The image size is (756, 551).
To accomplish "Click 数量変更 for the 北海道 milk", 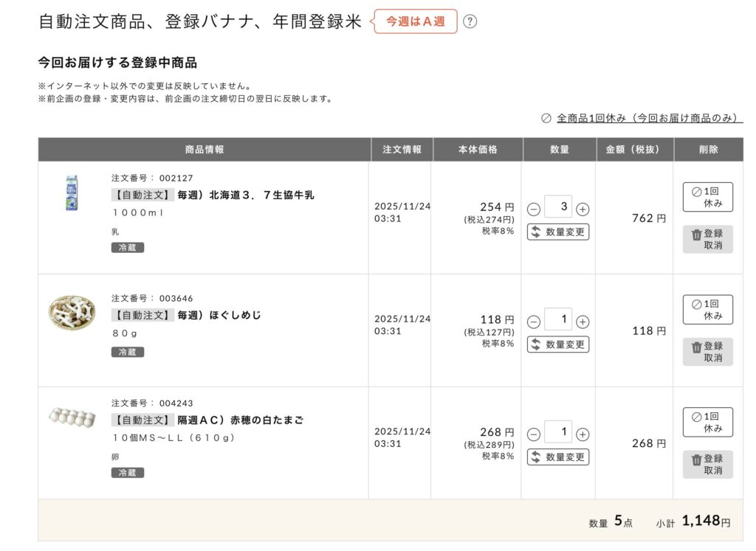I will coord(559,231).
